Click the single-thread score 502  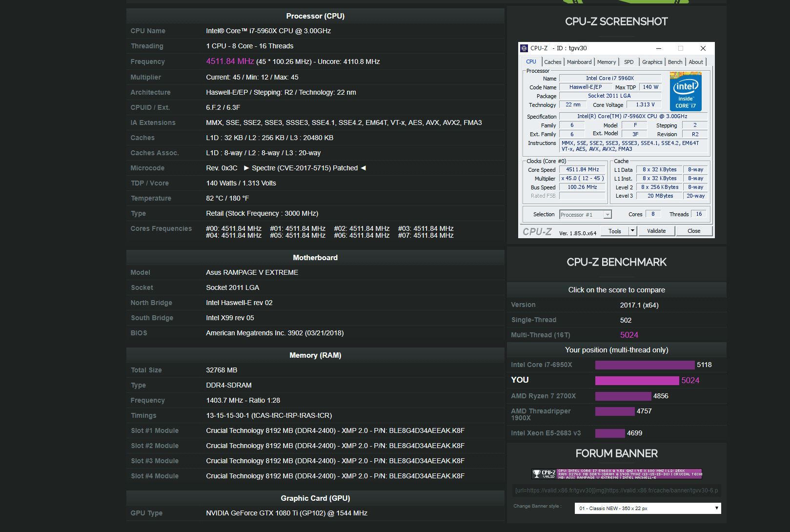[x=626, y=320]
